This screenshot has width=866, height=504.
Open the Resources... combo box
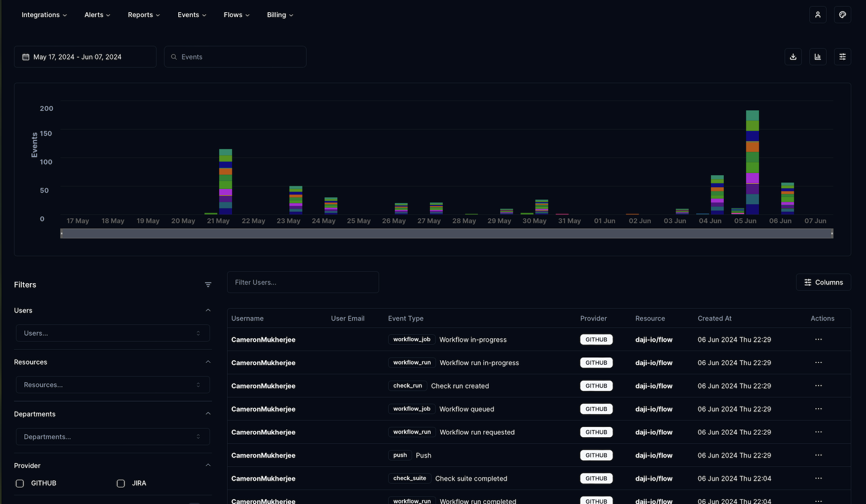point(113,385)
